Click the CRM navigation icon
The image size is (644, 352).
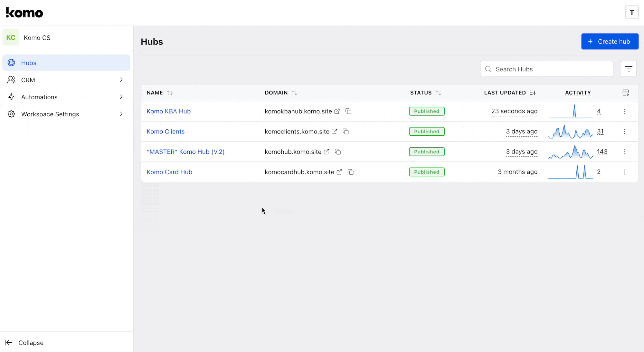(11, 80)
